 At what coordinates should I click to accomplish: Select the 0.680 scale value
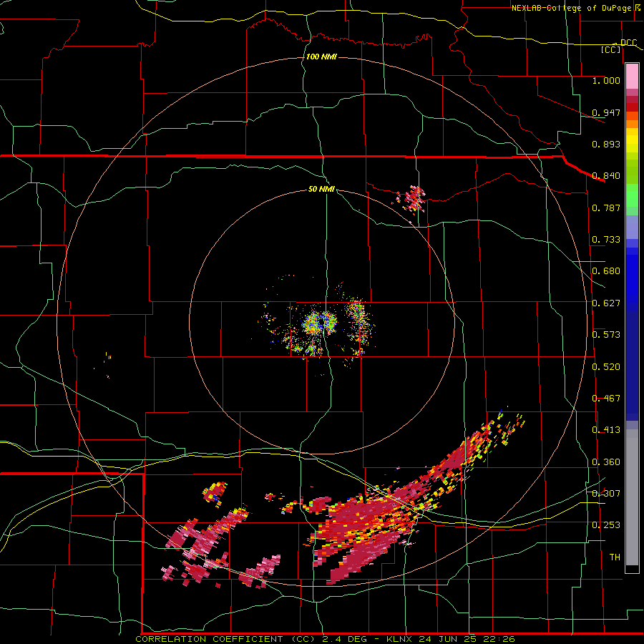click(606, 271)
